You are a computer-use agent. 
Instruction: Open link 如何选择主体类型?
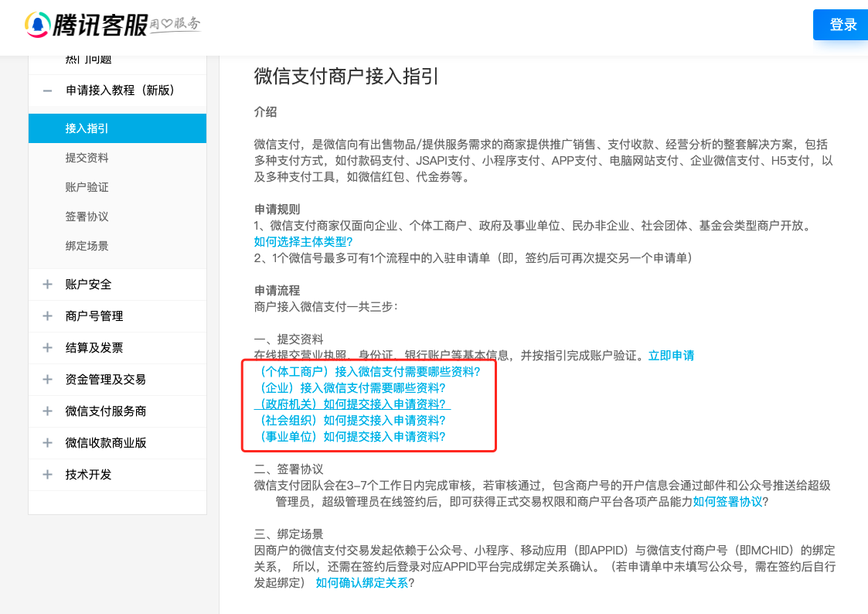303,242
